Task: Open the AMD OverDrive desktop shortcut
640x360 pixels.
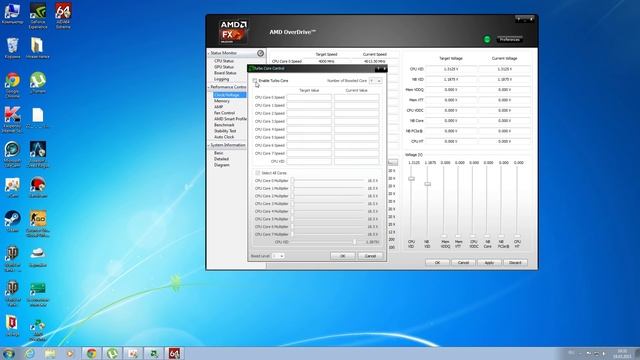Action: tap(38, 330)
